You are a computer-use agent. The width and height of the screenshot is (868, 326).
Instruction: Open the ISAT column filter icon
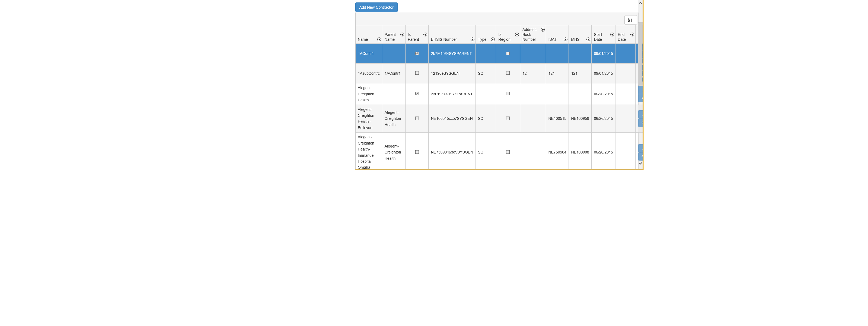tap(565, 40)
